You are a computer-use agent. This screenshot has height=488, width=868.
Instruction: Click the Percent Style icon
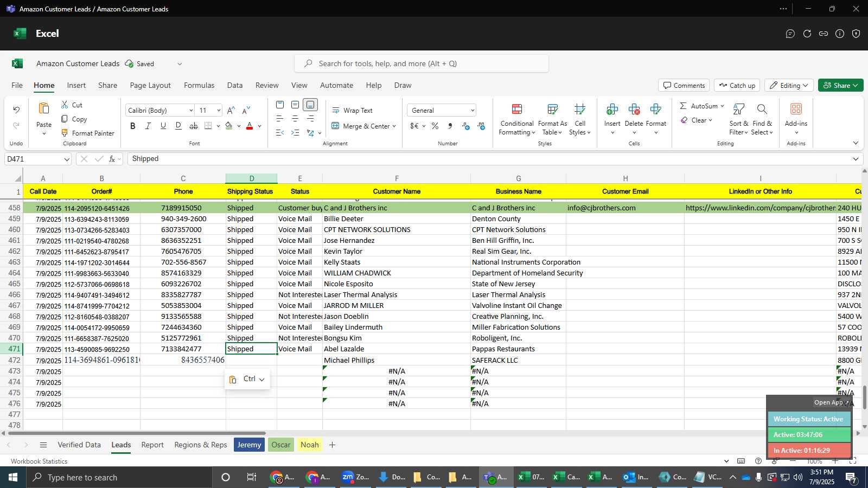click(x=435, y=126)
